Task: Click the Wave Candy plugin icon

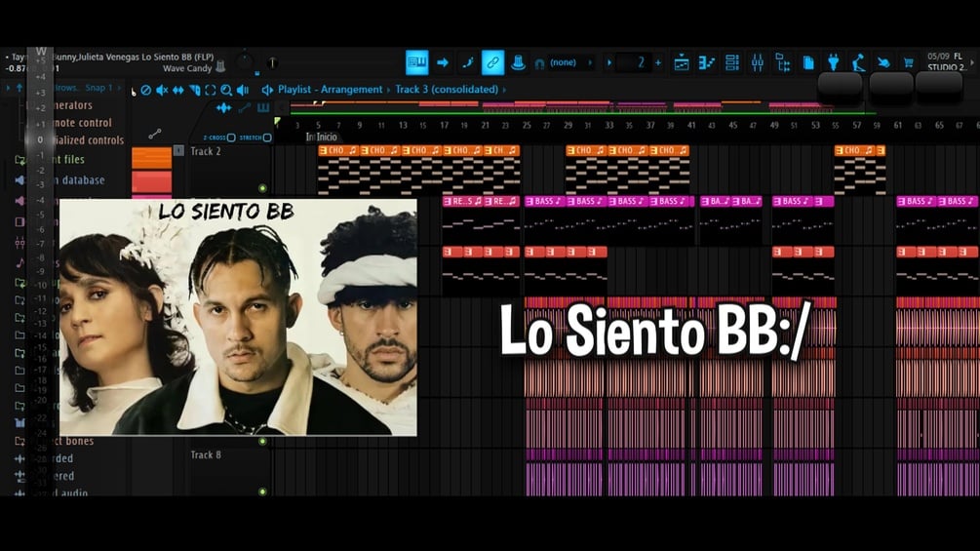Action: pyautogui.click(x=220, y=66)
